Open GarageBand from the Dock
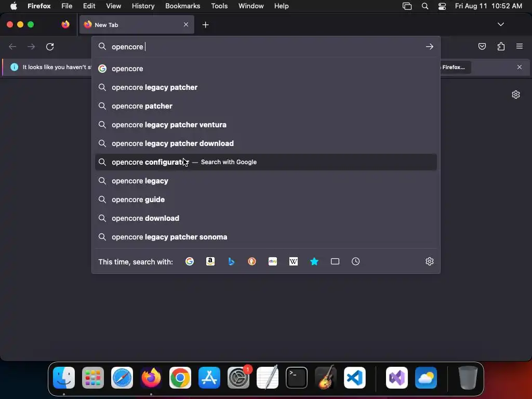Viewport: 532px width, 399px height. [x=326, y=377]
